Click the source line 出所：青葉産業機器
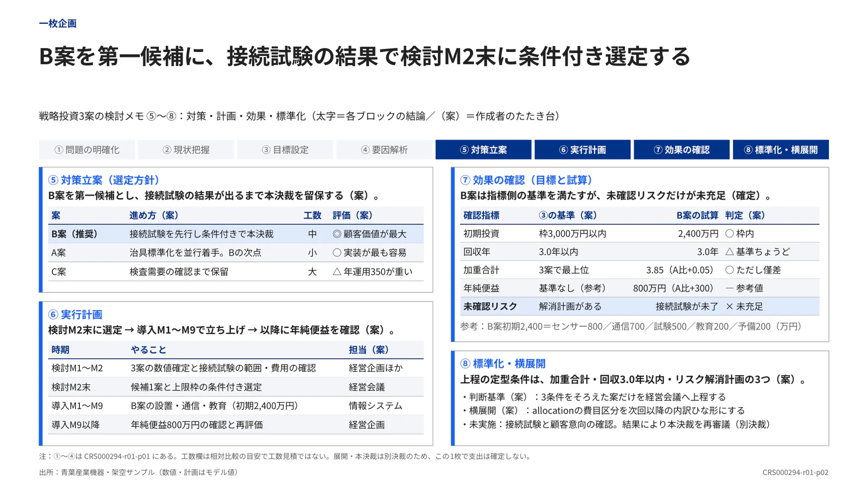The height and width of the screenshot is (488, 868). [140, 472]
